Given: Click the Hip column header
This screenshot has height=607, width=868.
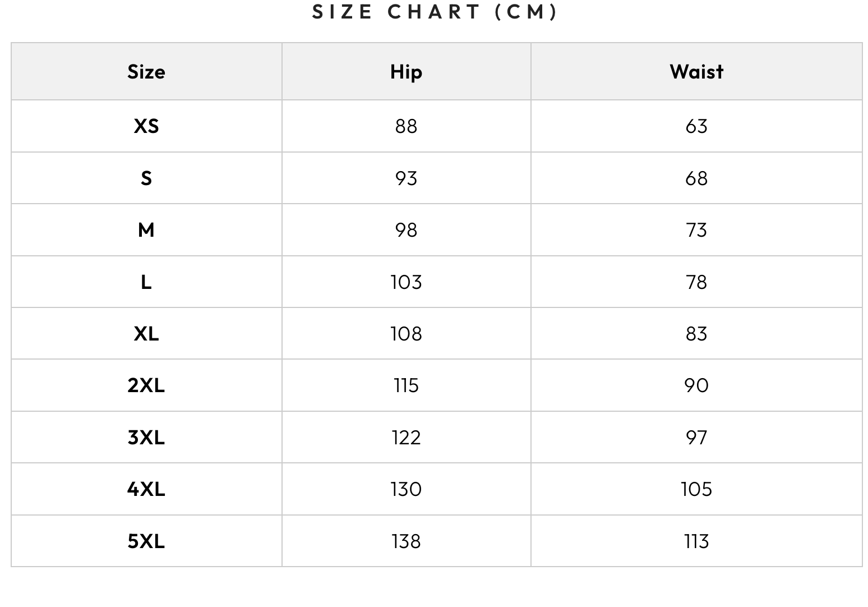Looking at the screenshot, I should pos(406,72).
